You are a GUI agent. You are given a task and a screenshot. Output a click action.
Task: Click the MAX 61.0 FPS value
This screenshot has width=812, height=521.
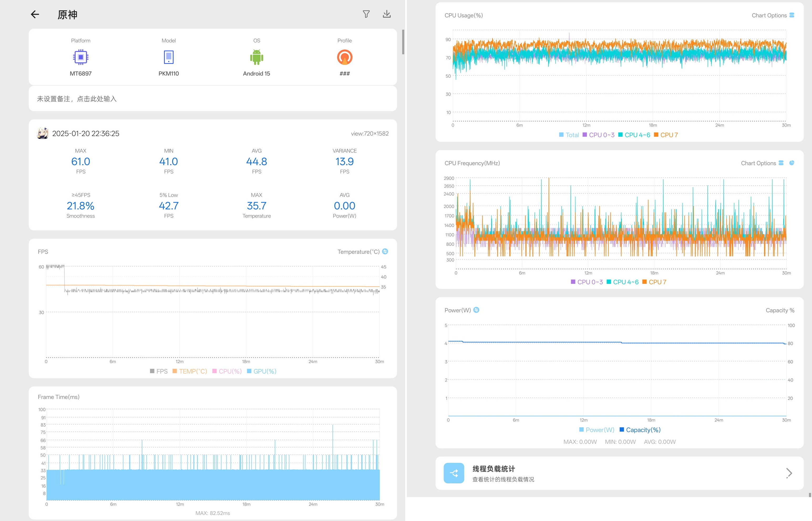[80, 161]
